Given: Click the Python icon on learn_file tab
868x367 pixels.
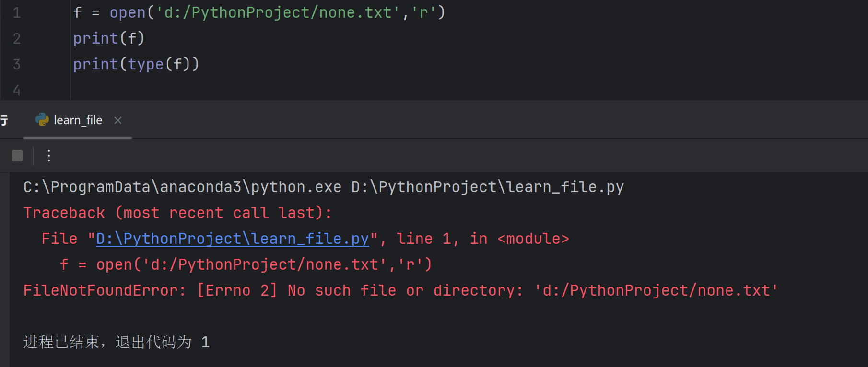Looking at the screenshot, I should tap(42, 120).
